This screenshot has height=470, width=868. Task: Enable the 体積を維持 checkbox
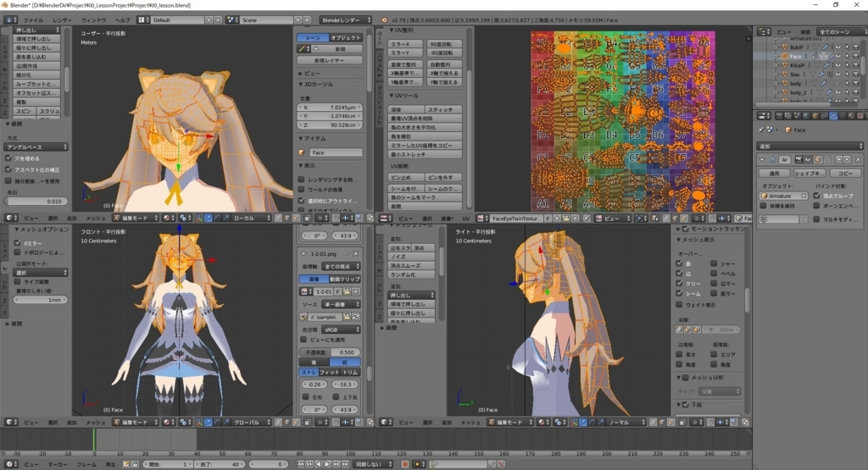click(764, 206)
